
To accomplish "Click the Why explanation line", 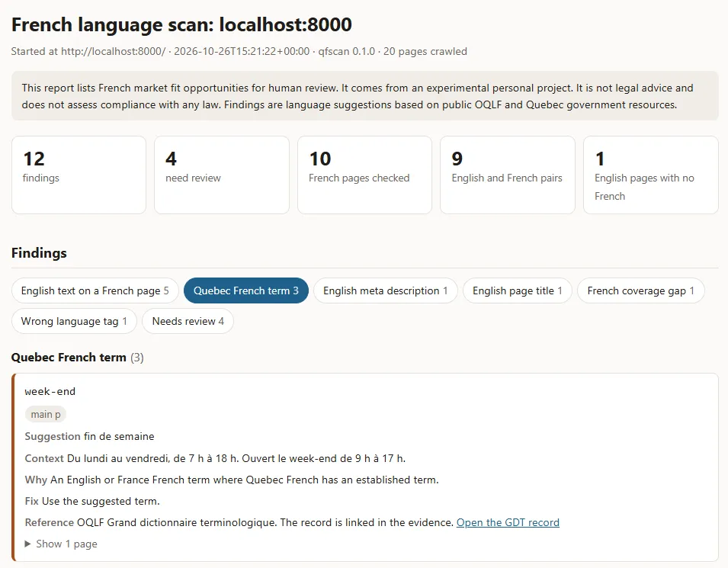I will point(232,480).
